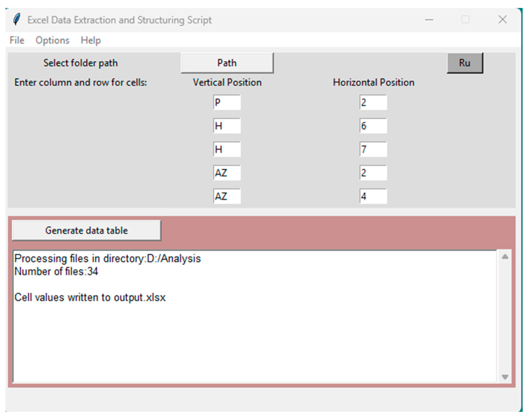Focus the fourth vertical position field with AZ
This screenshot has width=528, height=420.
[227, 173]
